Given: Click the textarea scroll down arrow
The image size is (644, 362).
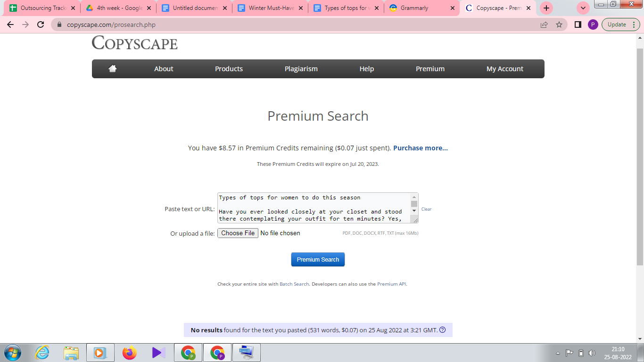Looking at the screenshot, I should 414,211.
